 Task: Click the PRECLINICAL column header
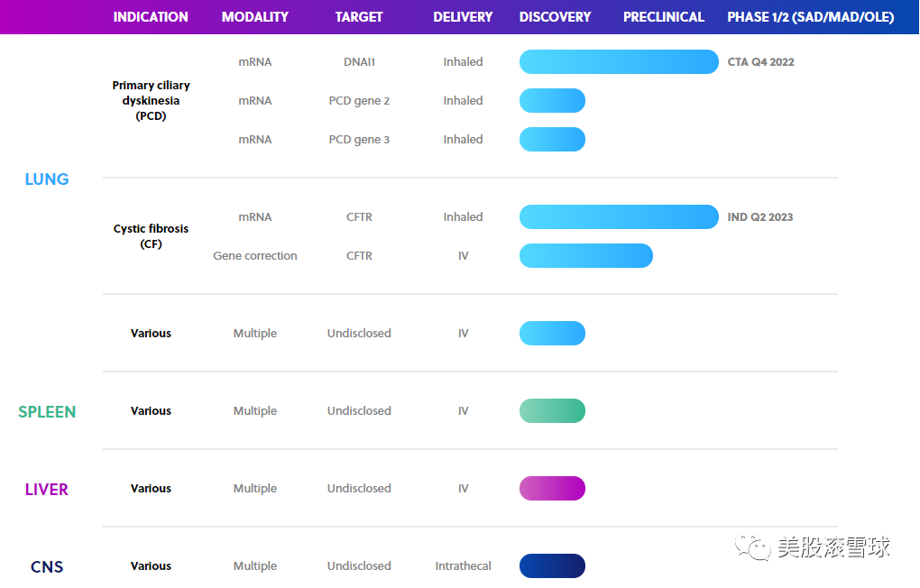coord(663,17)
